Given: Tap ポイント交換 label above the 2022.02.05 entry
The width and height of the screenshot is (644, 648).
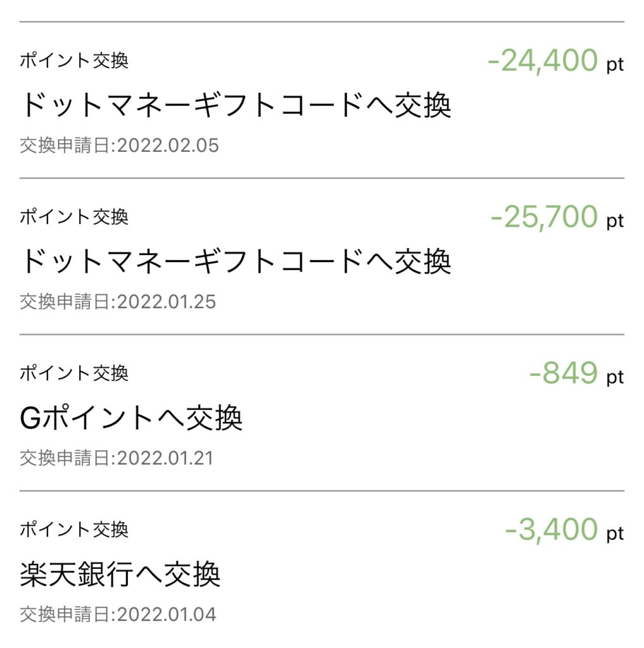Looking at the screenshot, I should pos(74,60).
